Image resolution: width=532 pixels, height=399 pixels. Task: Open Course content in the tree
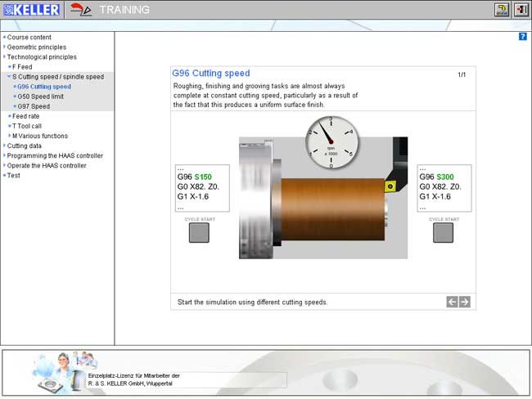(29, 37)
